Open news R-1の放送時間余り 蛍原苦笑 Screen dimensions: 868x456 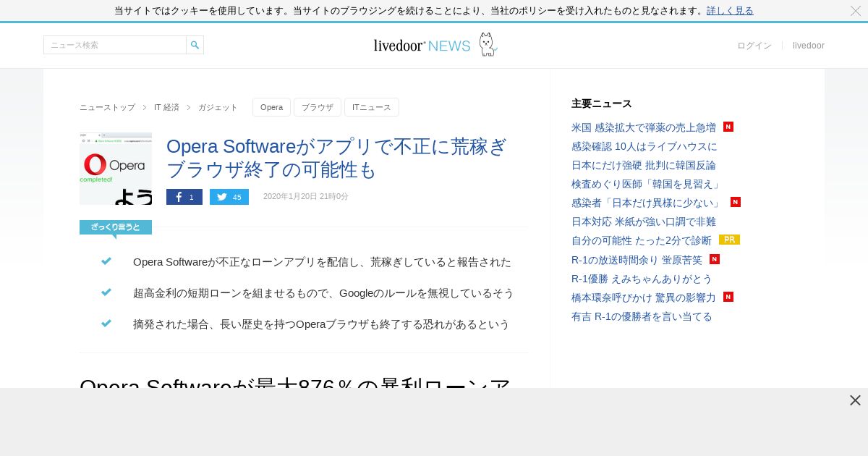(637, 259)
